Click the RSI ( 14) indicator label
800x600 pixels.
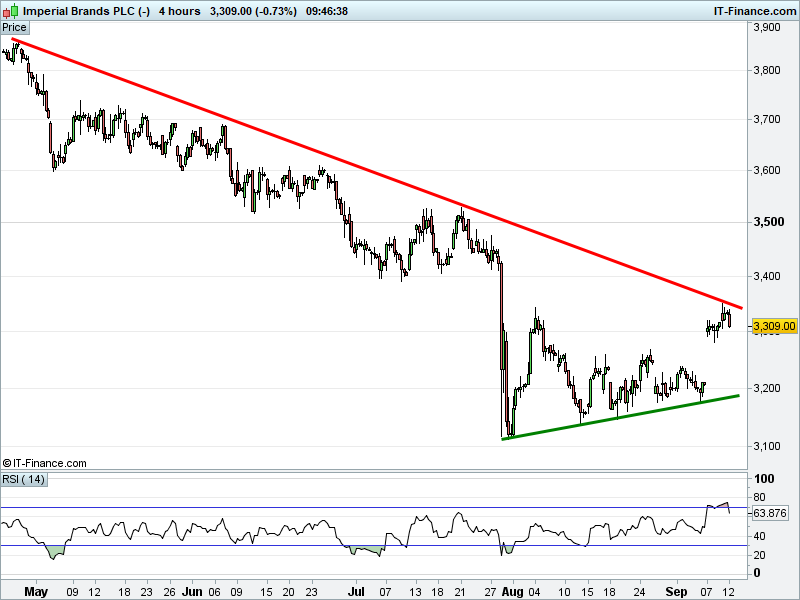click(24, 479)
